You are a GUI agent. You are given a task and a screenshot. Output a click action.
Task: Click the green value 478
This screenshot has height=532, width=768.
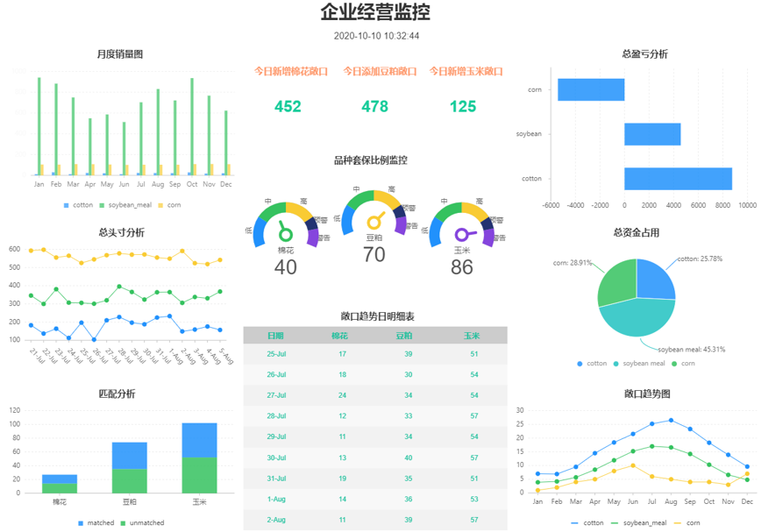point(374,106)
